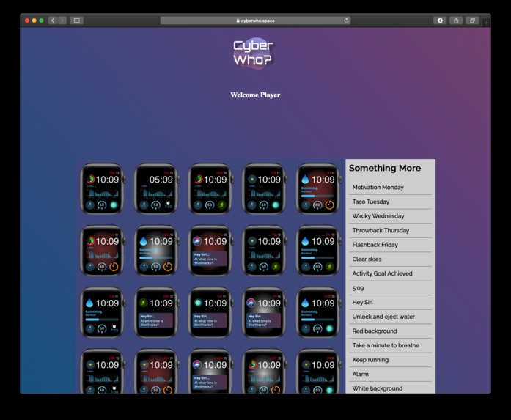Choose sun 10:09 watch with 7:00 alarm
The image size is (511, 420).
[103, 371]
